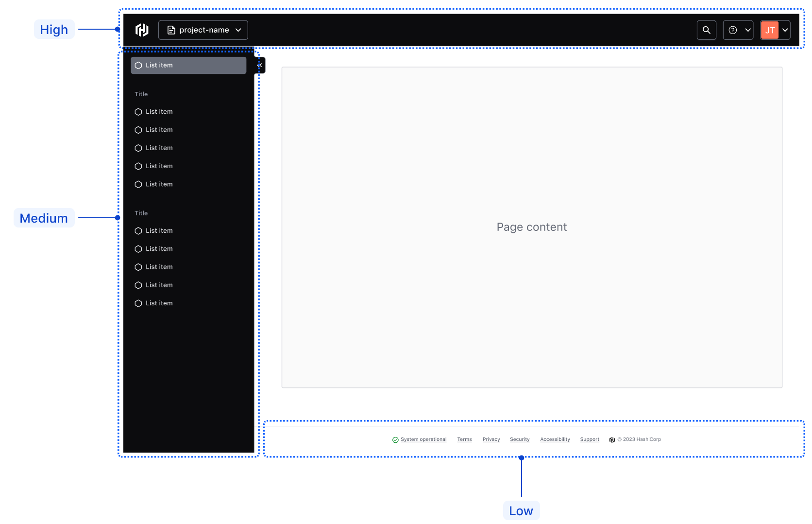Open the Terms footer link

click(464, 439)
